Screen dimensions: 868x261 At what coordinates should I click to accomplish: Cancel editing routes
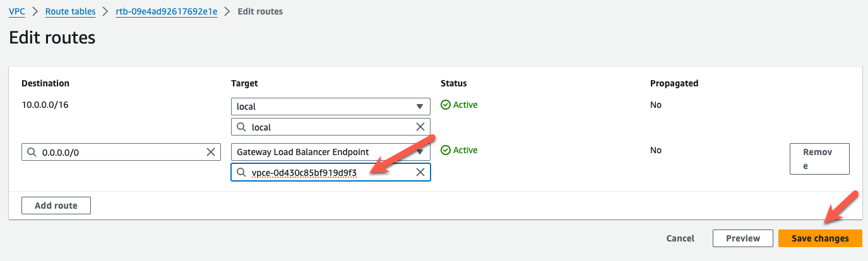[681, 238]
